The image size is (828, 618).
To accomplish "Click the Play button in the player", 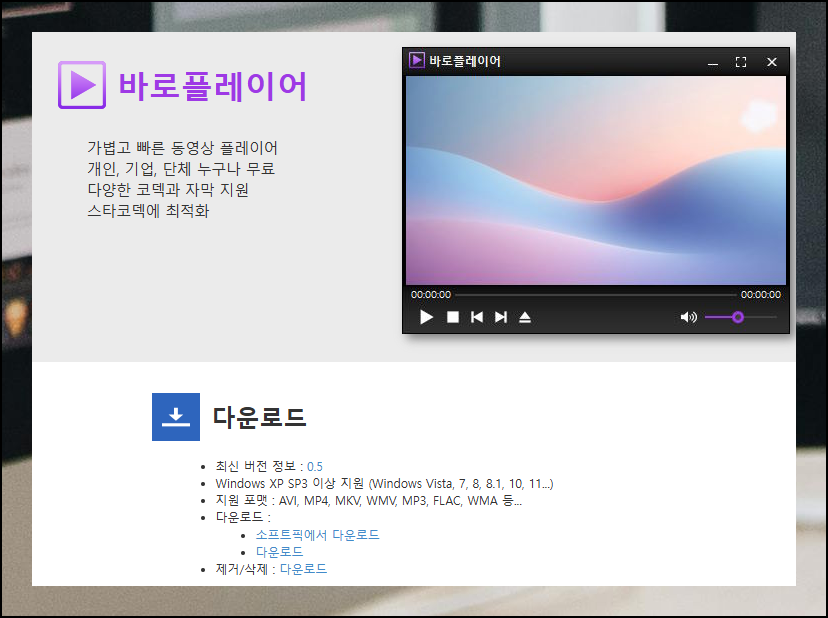I will click(x=426, y=317).
